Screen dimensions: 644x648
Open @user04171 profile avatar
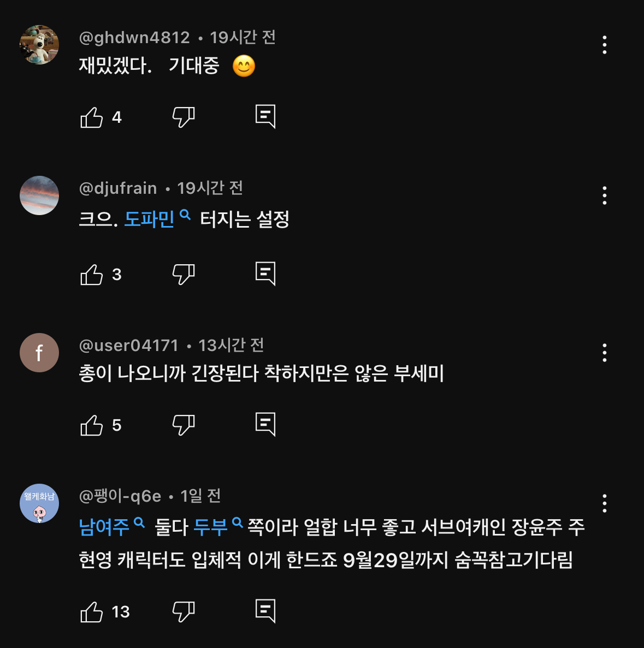(39, 353)
